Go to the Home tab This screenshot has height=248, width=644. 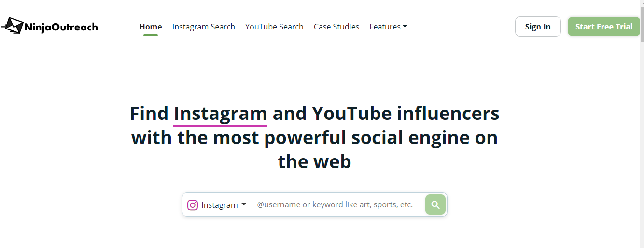[151, 27]
